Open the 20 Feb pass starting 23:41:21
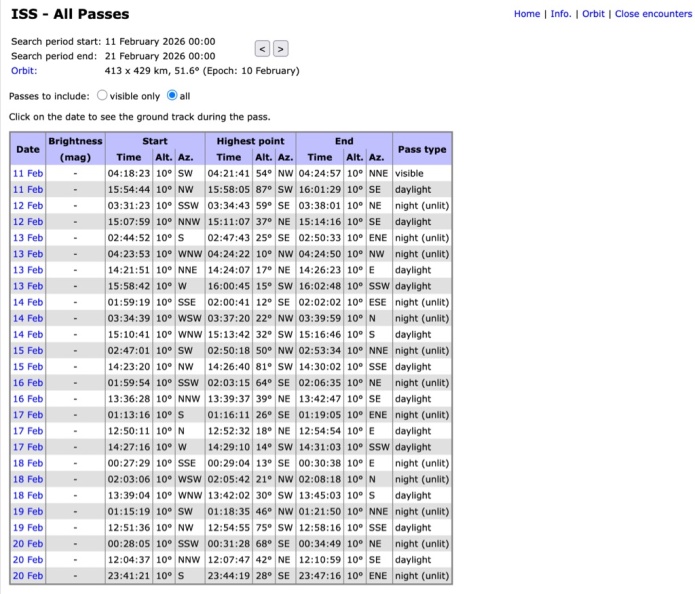695x594 pixels. coord(27,576)
